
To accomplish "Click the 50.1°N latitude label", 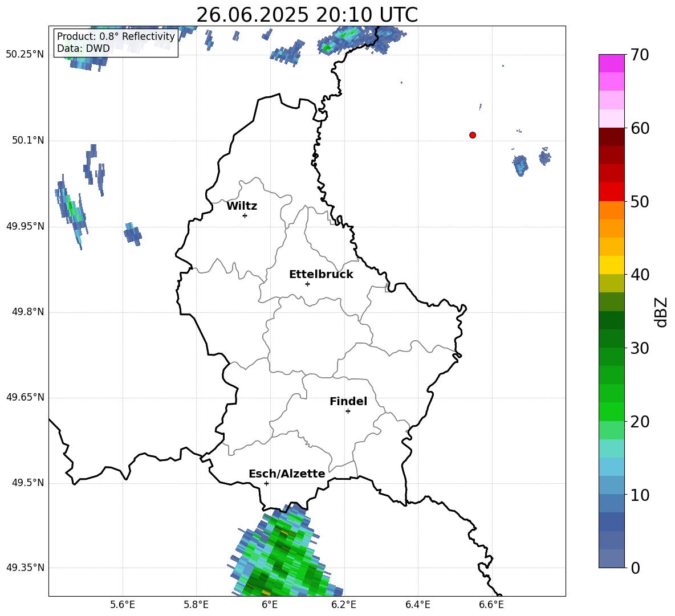I will tap(28, 141).
